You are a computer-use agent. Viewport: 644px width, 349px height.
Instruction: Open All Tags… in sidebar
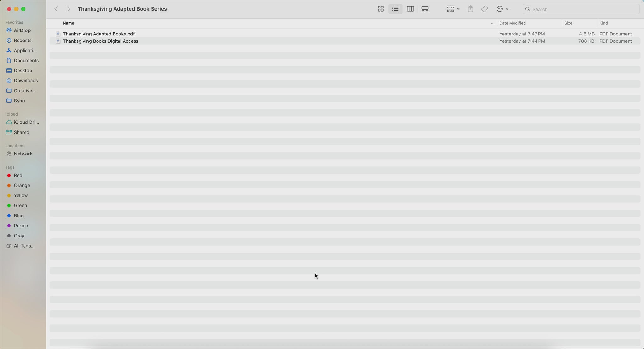(x=24, y=246)
